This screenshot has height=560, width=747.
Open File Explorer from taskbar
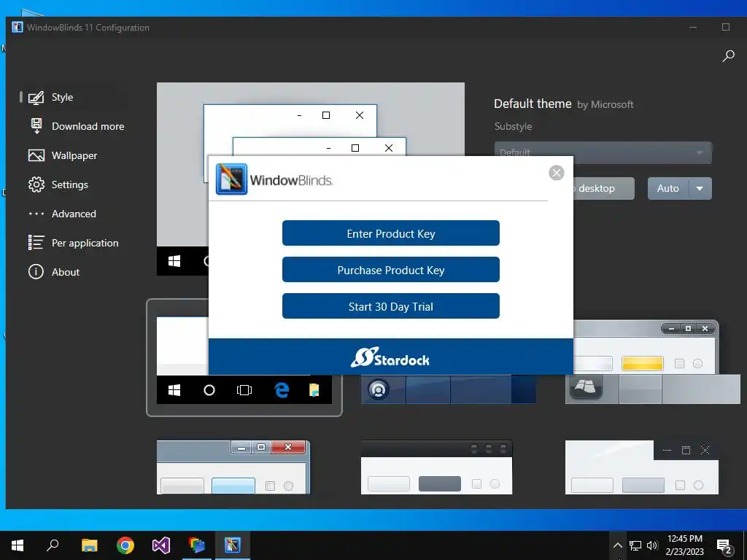pos(89,545)
